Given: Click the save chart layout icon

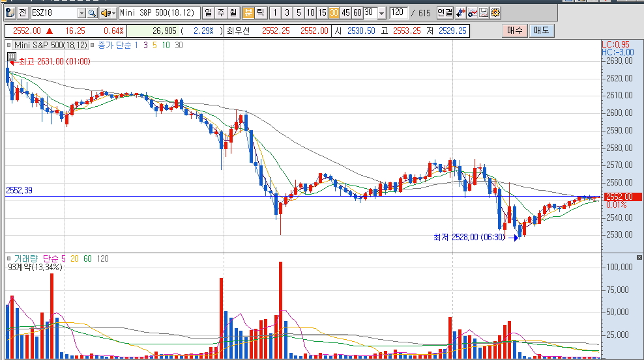Looking at the screenshot, I should pos(484,12).
